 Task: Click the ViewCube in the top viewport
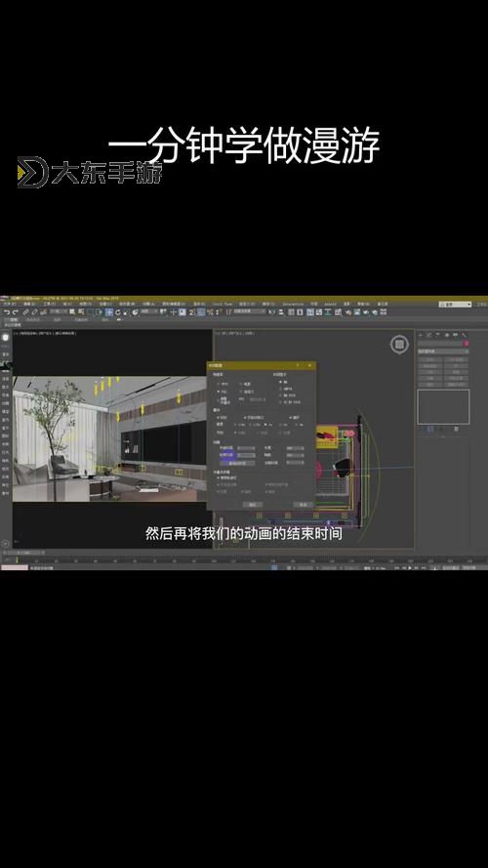coord(399,345)
